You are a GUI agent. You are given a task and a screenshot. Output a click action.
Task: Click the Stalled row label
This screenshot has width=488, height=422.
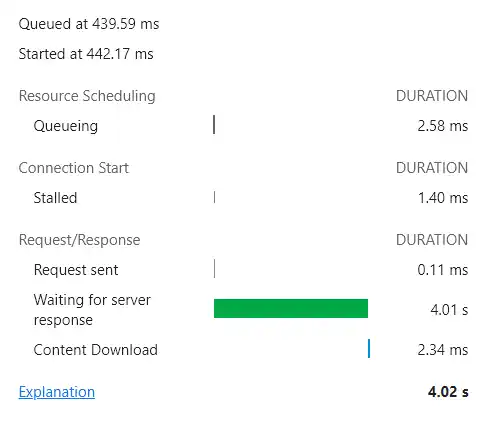click(x=55, y=198)
